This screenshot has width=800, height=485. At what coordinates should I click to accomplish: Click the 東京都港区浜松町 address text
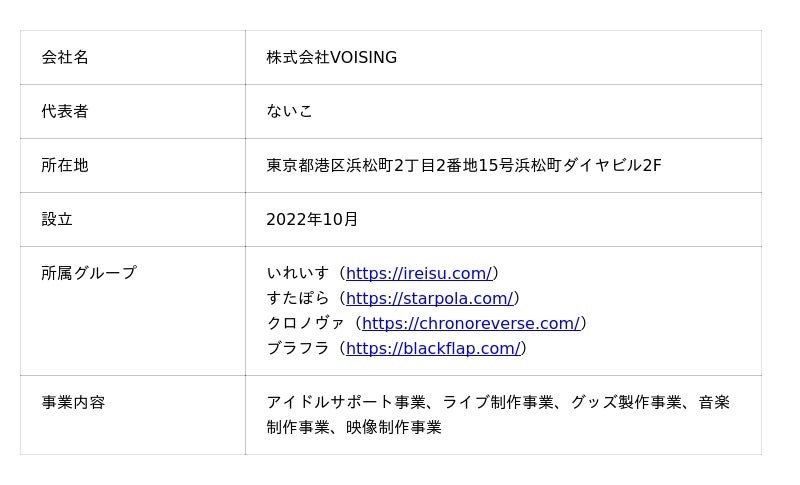pos(464,165)
